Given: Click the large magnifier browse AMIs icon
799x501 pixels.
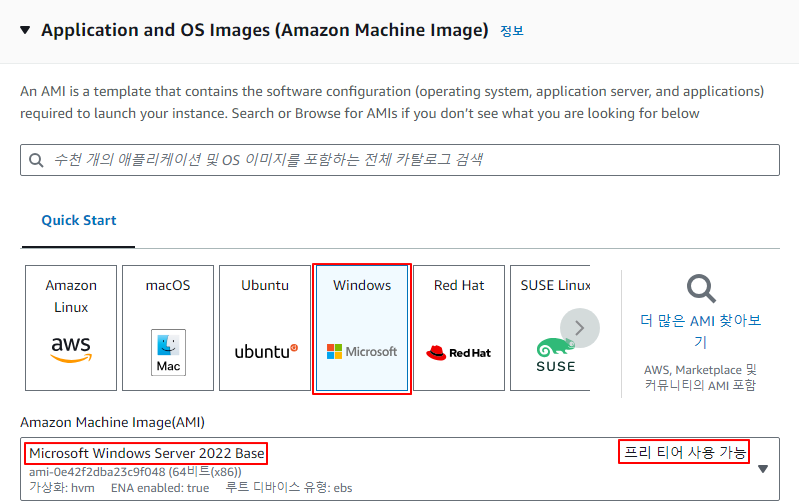Looking at the screenshot, I should [701, 288].
